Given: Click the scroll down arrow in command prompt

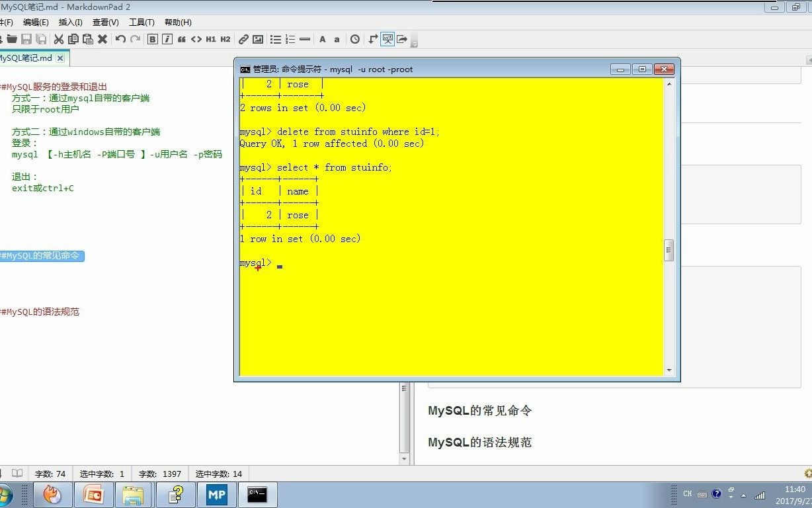Looking at the screenshot, I should click(669, 370).
